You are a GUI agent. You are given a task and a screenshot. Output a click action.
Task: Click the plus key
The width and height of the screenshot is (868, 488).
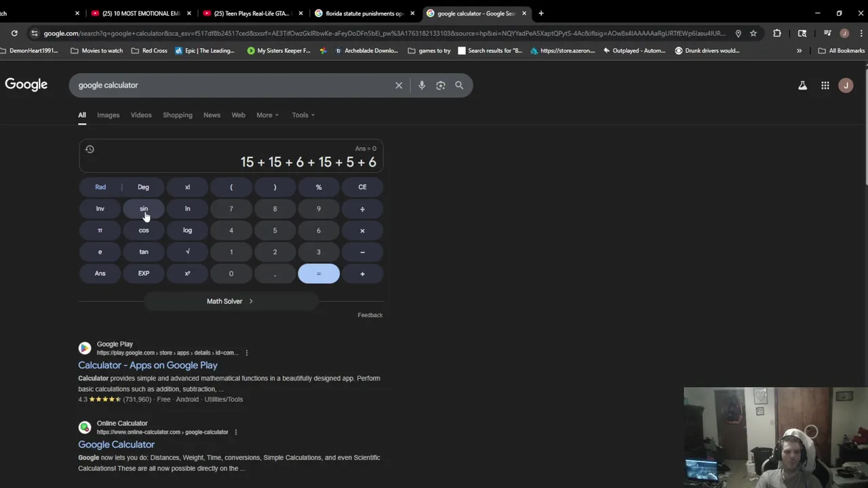362,274
